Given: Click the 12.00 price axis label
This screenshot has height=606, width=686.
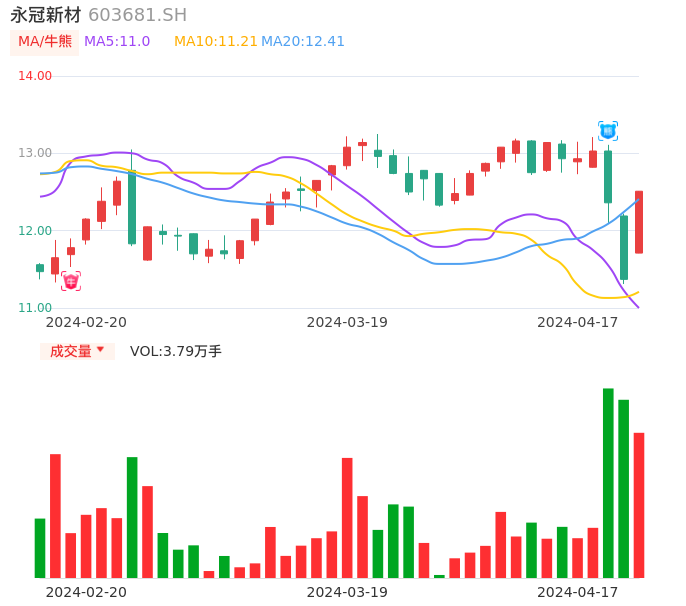Looking at the screenshot, I should 35,231.
